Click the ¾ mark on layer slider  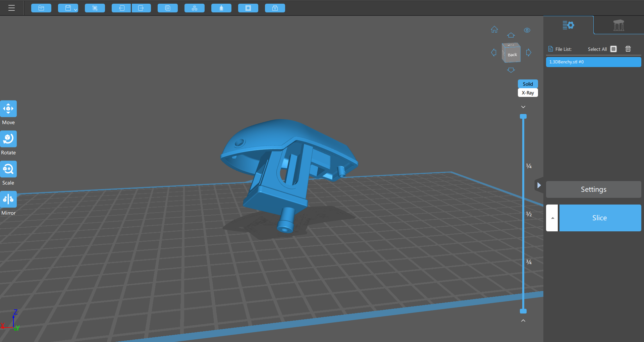point(529,262)
